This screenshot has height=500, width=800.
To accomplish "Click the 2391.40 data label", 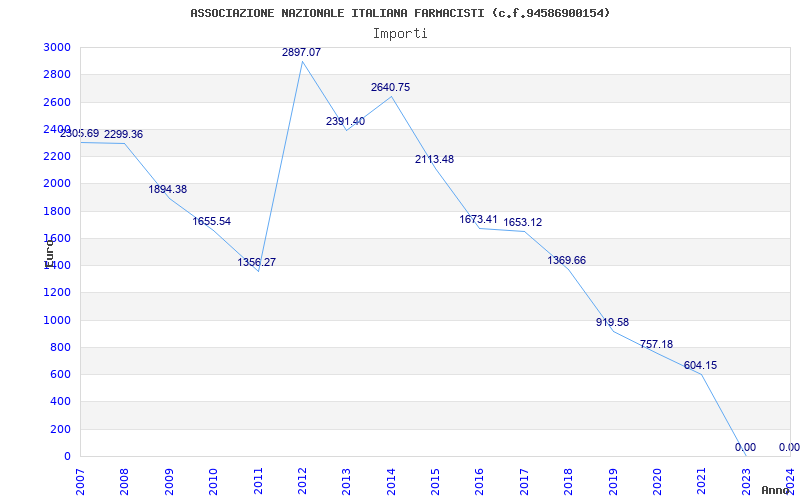I will 345,121.
